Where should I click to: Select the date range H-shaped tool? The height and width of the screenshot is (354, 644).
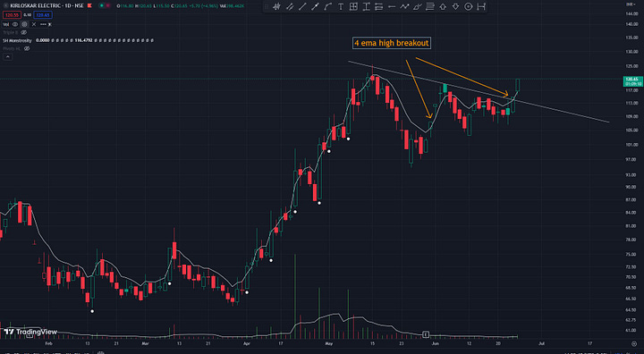[x=481, y=6]
